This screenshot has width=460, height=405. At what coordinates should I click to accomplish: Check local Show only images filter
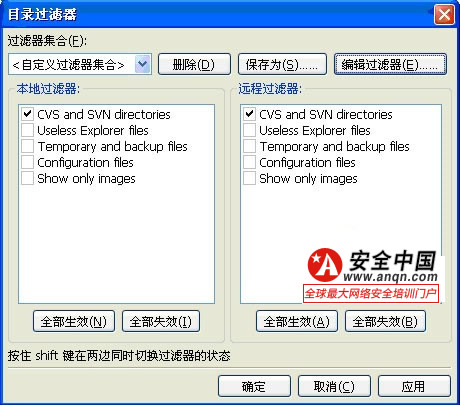(27, 178)
